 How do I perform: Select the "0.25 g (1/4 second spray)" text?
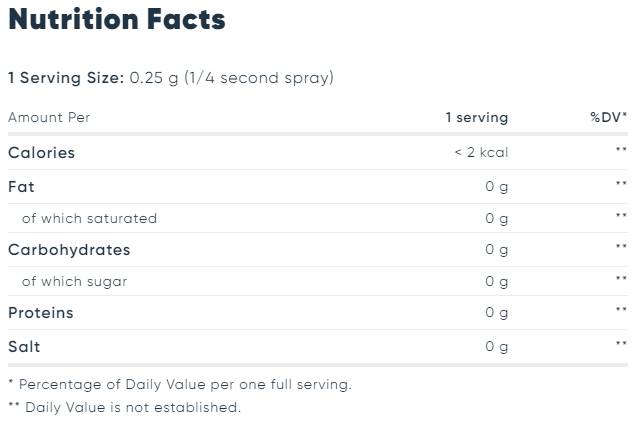pyautogui.click(x=231, y=78)
